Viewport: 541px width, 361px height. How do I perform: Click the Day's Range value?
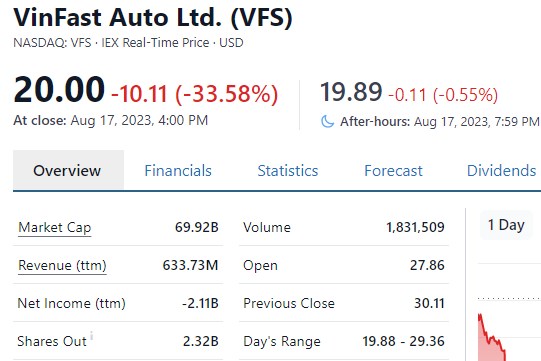tap(403, 341)
